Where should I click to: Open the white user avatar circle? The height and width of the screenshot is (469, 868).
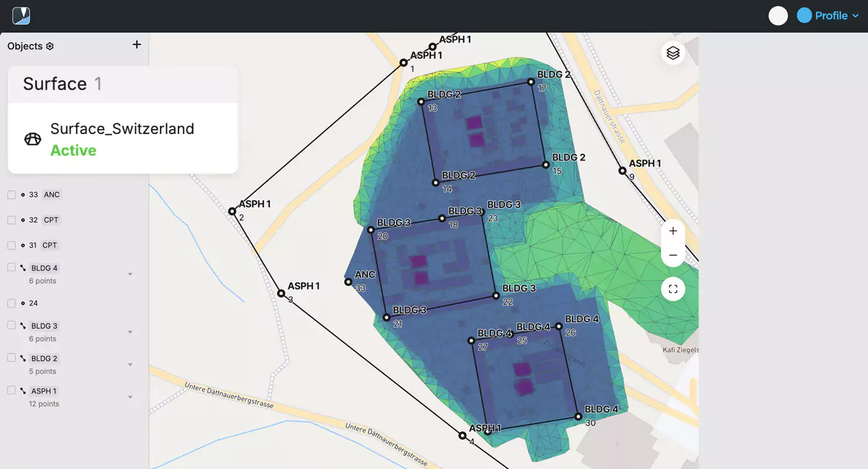[x=778, y=16]
